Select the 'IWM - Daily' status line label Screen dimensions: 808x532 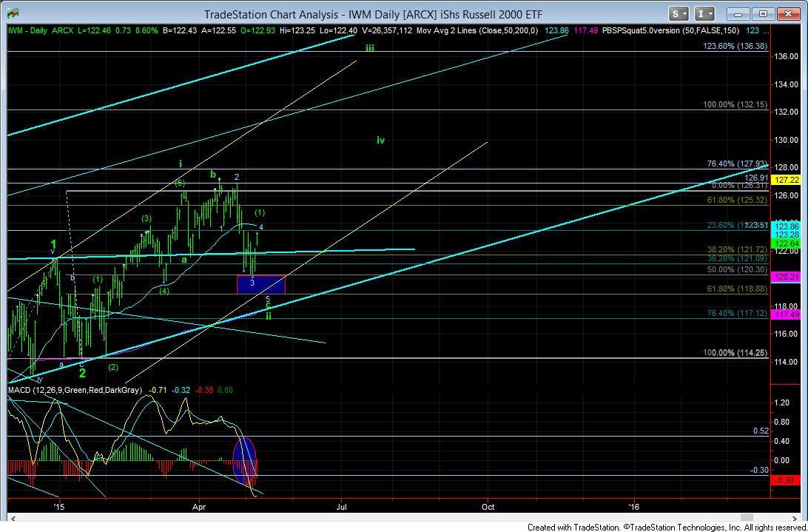[x=28, y=31]
